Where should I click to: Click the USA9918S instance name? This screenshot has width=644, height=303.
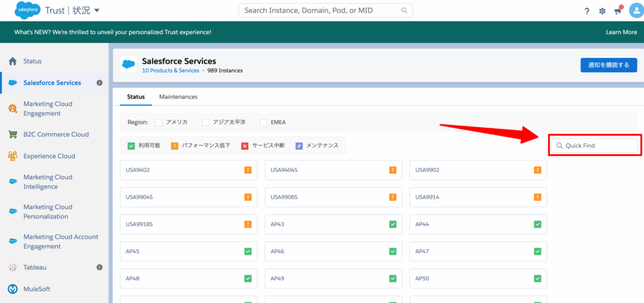[139, 224]
